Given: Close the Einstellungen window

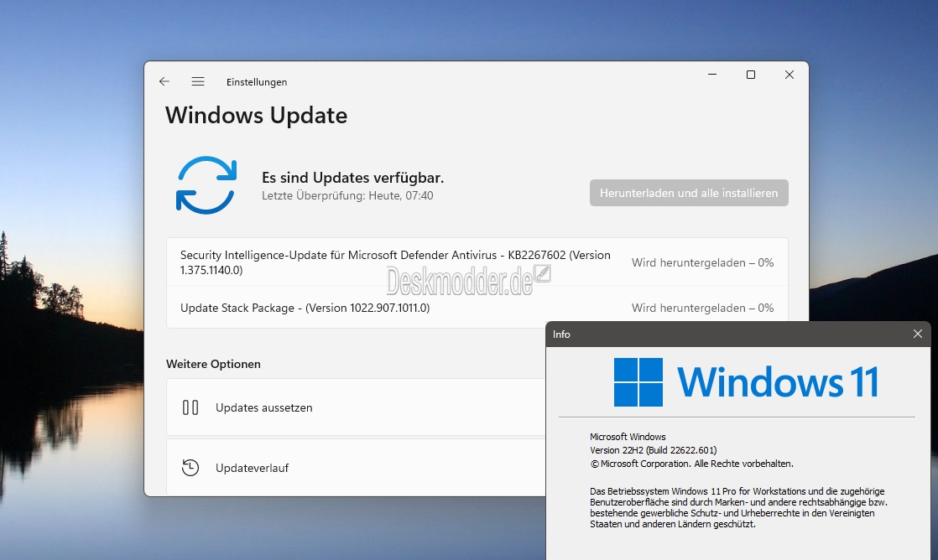Looking at the screenshot, I should coord(789,75).
